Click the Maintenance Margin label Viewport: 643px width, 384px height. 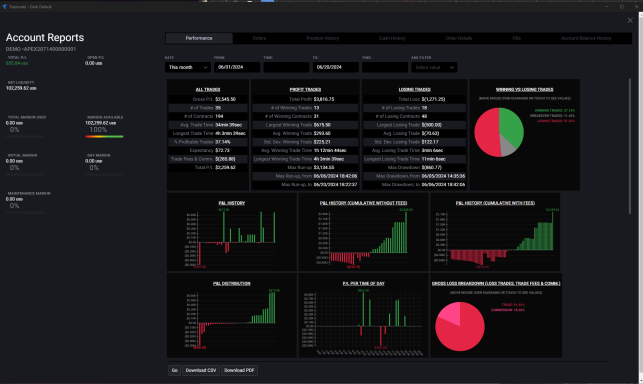tap(29, 194)
